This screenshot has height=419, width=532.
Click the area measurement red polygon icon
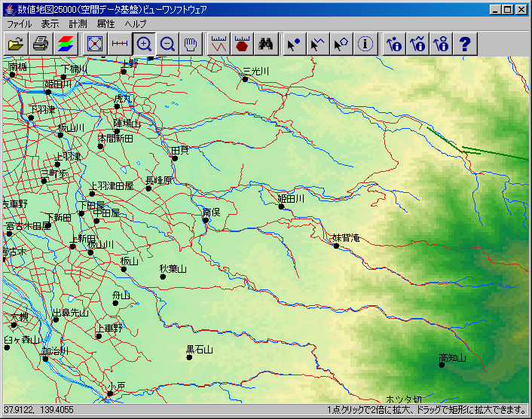pyautogui.click(x=242, y=44)
